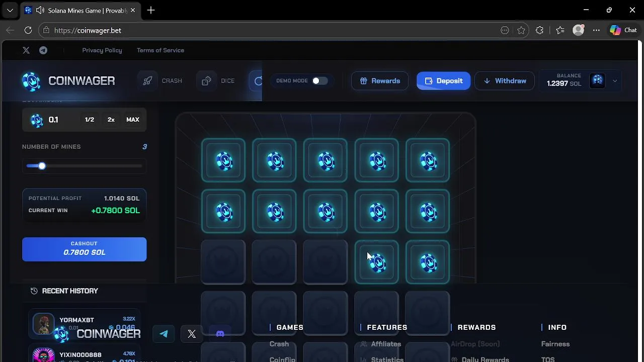The width and height of the screenshot is (644, 362).
Task: Open the Copilot Chat button
Action: tap(624, 30)
